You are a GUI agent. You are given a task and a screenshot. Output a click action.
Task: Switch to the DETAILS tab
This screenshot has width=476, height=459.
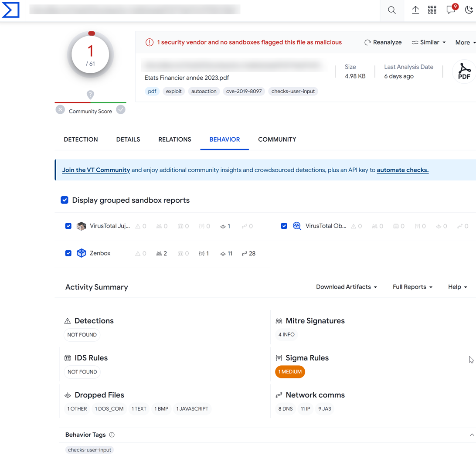pos(128,139)
